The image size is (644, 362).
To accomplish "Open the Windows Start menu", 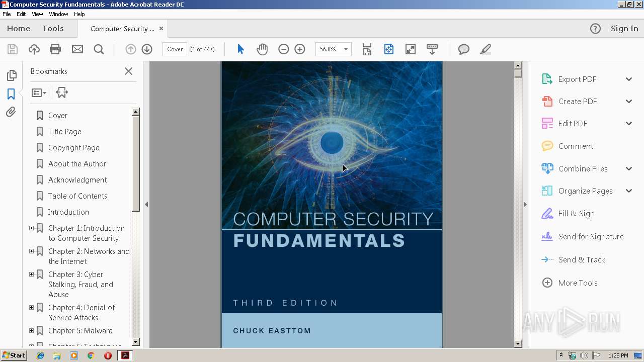I will 14,355.
